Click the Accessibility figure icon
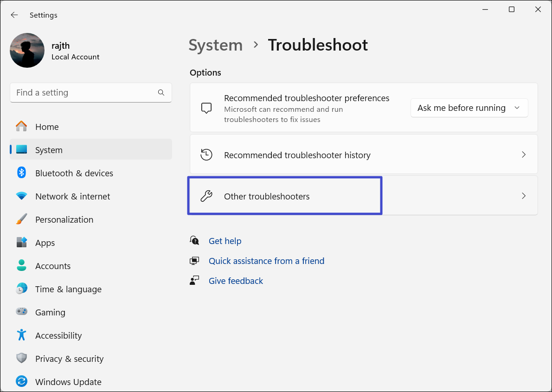This screenshot has width=552, height=392. pos(21,335)
